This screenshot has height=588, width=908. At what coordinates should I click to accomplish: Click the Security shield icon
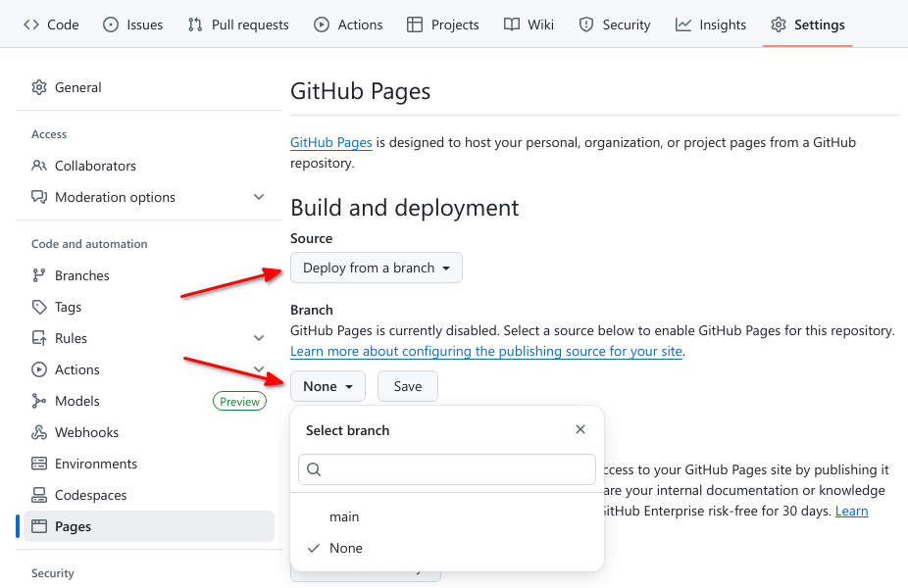point(586,24)
